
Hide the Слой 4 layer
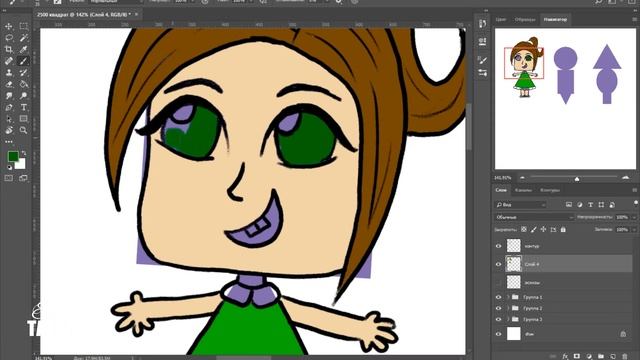pyautogui.click(x=498, y=264)
